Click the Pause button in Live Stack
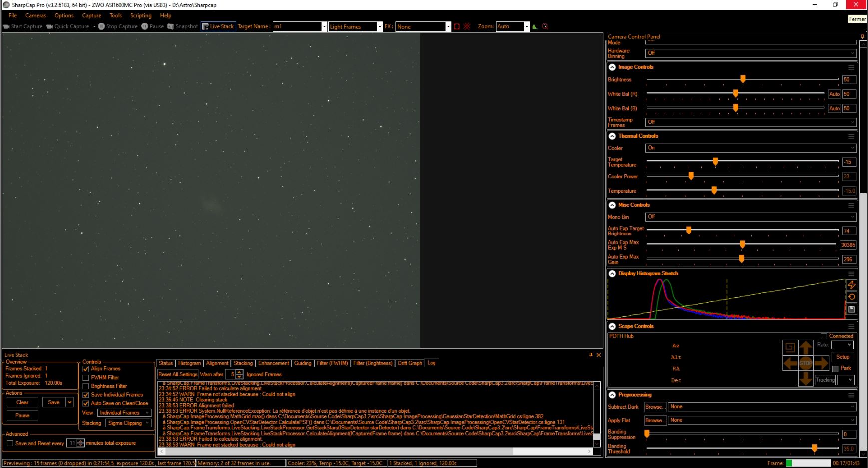 22,415
